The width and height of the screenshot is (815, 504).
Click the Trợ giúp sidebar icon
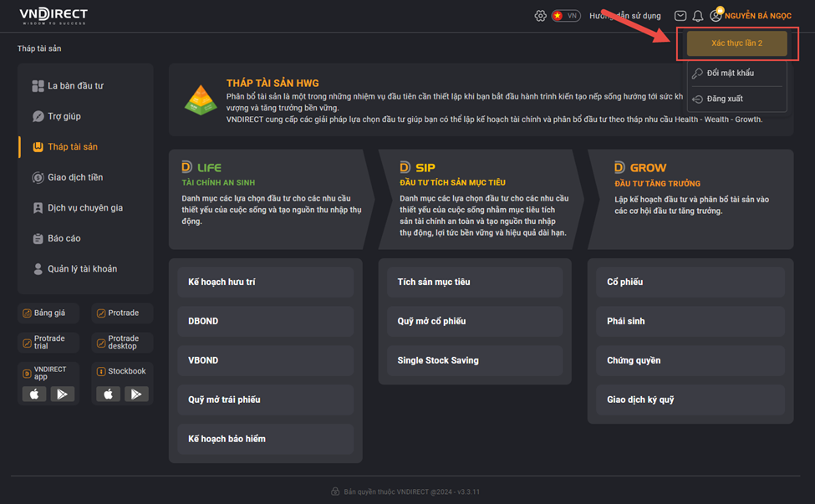38,116
